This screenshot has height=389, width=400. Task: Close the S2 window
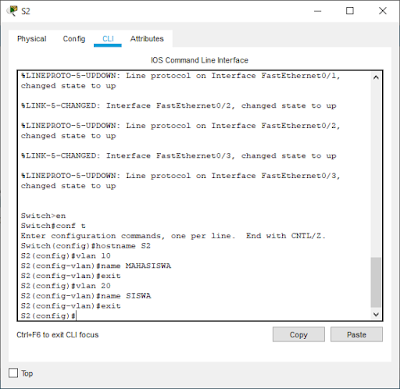click(x=383, y=11)
